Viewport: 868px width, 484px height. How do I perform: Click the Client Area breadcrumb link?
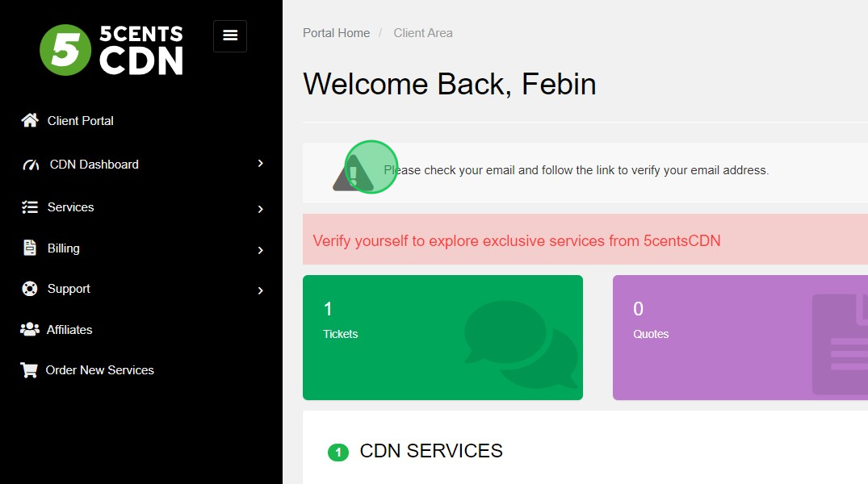tap(423, 32)
